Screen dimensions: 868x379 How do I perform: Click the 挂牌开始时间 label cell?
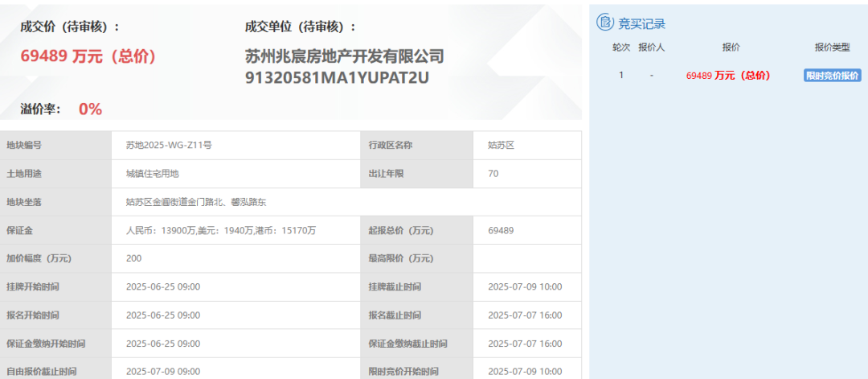point(56,287)
